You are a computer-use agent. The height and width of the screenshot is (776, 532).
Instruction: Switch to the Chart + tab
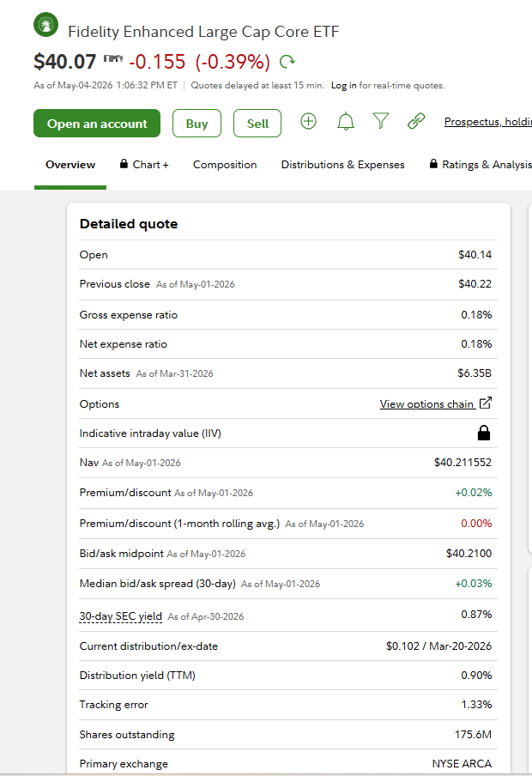pos(144,165)
